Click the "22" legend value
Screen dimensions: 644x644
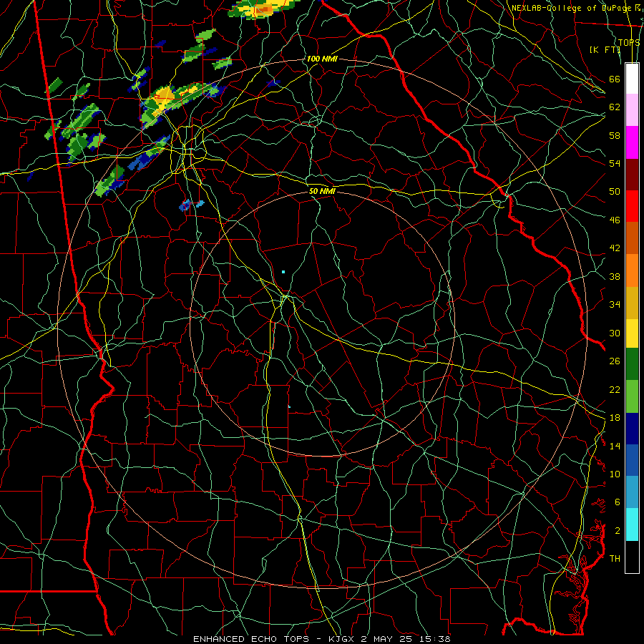coord(615,389)
